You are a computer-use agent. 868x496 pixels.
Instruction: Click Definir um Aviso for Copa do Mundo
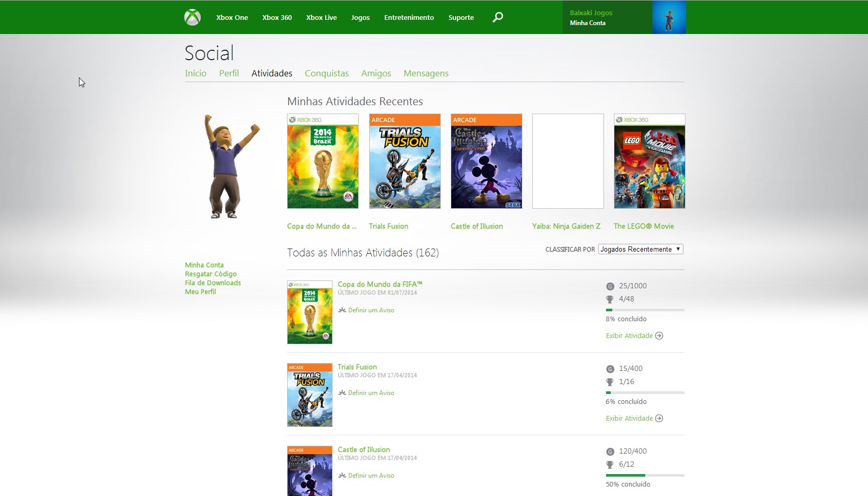coord(371,310)
